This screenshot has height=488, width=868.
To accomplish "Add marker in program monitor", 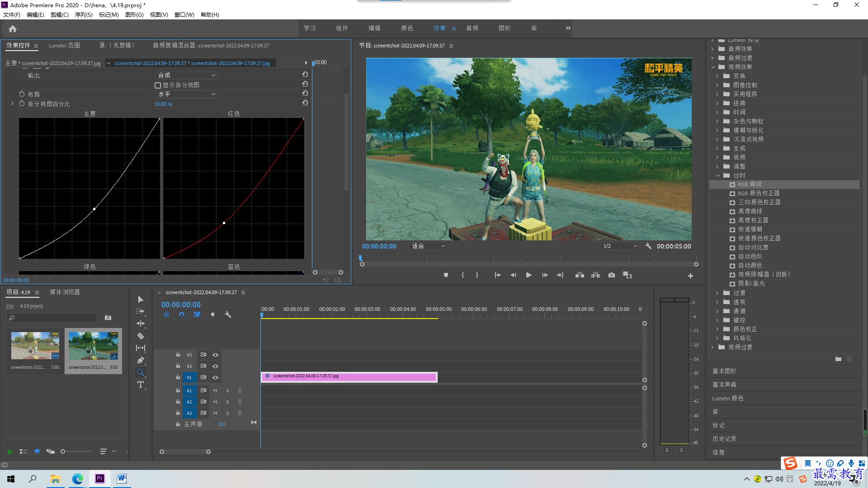I will click(446, 275).
